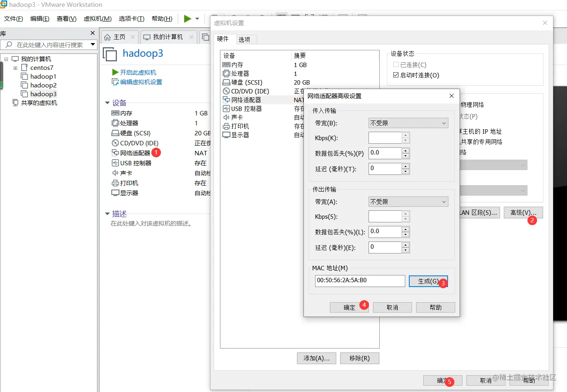Select hadoop2 in the library tree
Screen dimensions: 567x392
[x=43, y=85]
